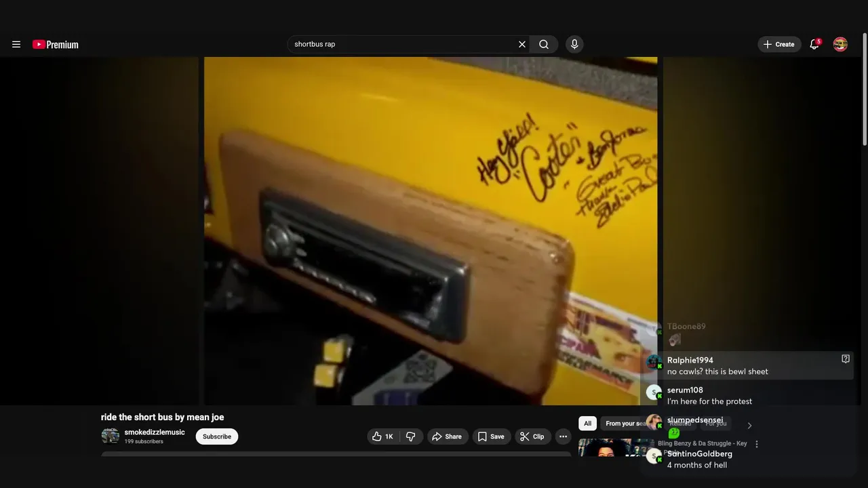Go to YouTube Premium home logo
The width and height of the screenshot is (868, 488).
pos(56,45)
